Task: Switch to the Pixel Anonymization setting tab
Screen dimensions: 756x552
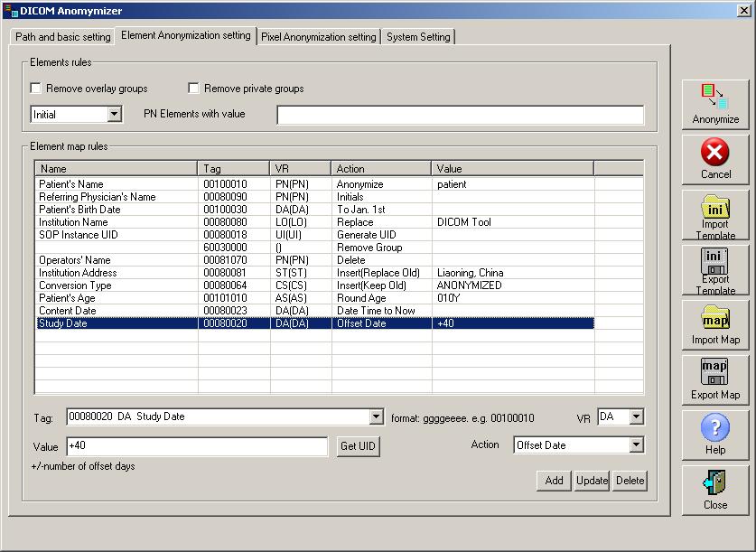Action: 318,37
